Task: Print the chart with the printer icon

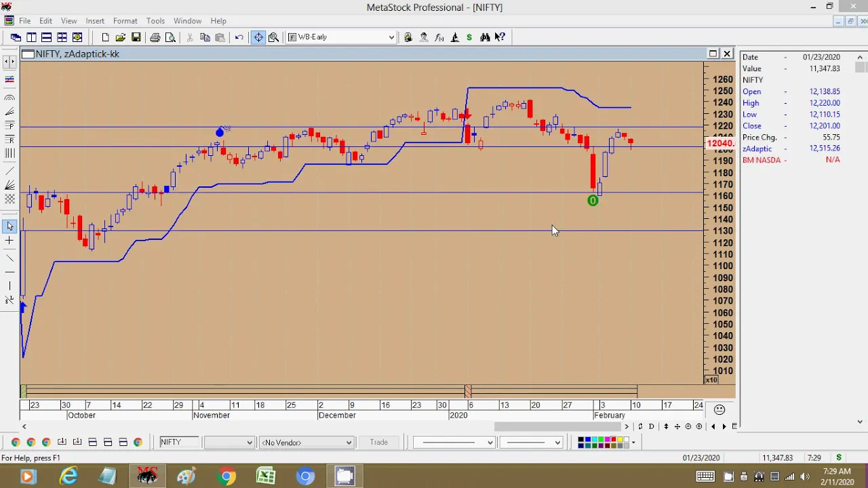Action: tap(155, 37)
